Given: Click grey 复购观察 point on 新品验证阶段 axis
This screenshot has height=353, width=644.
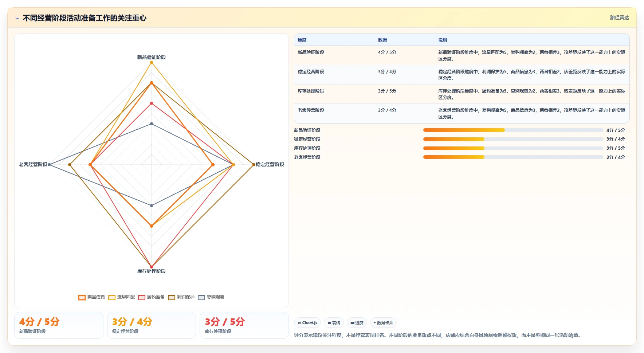Looking at the screenshot, I should tap(152, 124).
